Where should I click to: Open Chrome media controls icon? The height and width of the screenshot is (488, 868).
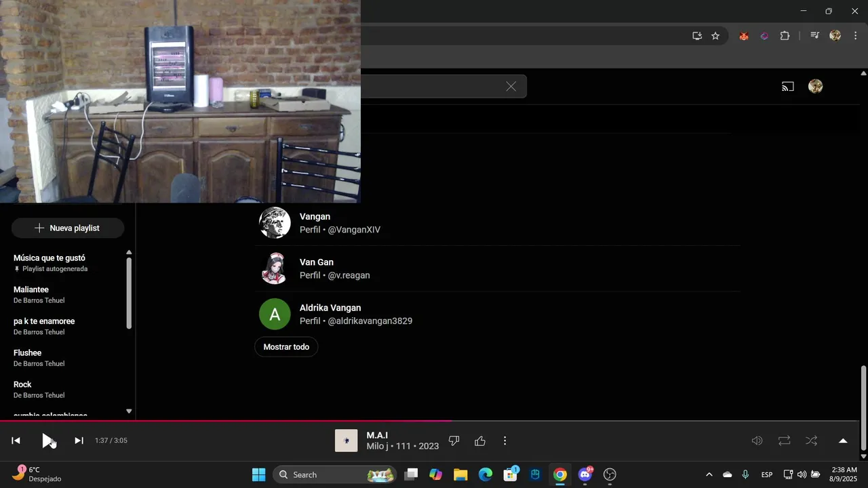tap(815, 36)
